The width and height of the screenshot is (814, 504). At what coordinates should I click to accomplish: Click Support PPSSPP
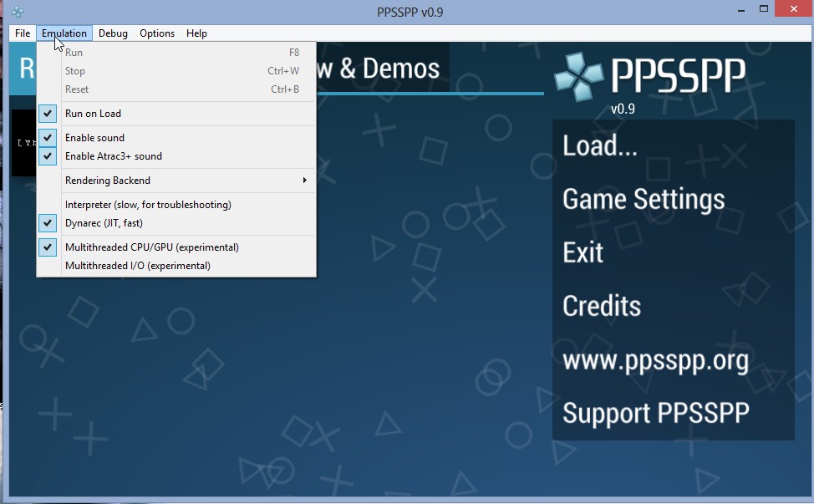(655, 413)
